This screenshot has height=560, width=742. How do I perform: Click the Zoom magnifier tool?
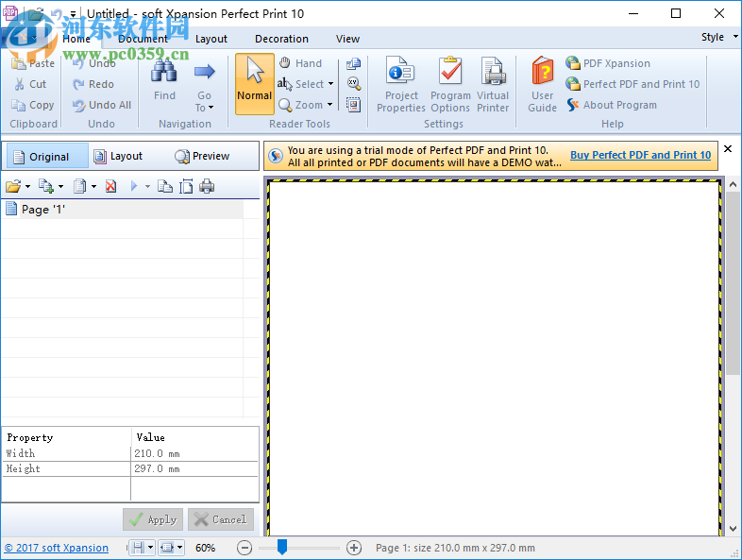pyautogui.click(x=301, y=105)
